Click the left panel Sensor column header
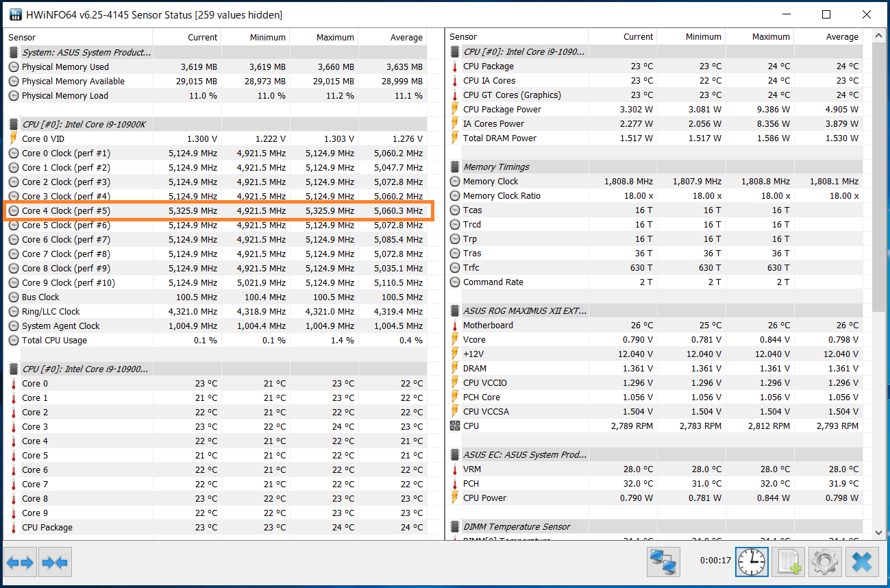 point(79,37)
